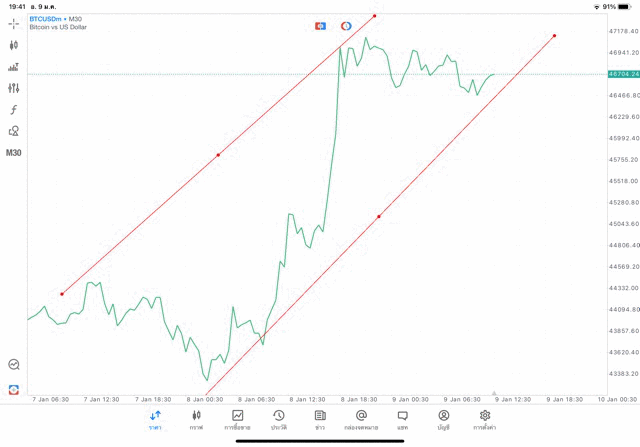This screenshot has width=640, height=447.
Task: Switch to the กราฟ chart tab
Action: 197,419
